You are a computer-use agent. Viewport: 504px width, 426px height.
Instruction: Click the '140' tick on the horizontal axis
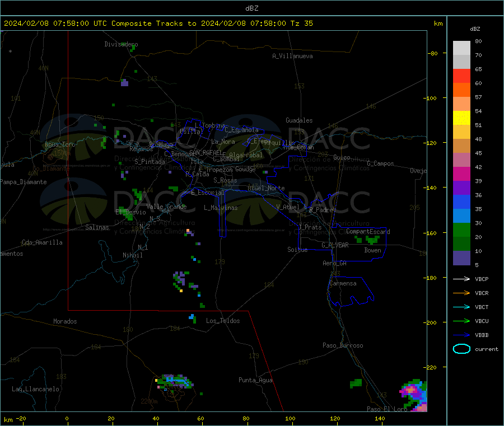point(380,419)
